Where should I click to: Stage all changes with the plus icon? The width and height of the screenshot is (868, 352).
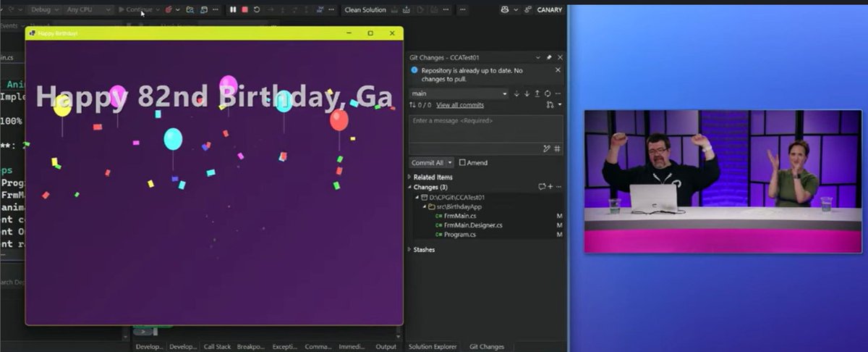pyautogui.click(x=550, y=187)
